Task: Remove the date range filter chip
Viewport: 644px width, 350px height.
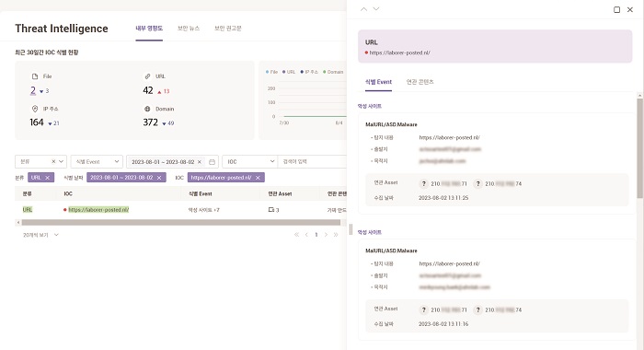Action: 159,178
